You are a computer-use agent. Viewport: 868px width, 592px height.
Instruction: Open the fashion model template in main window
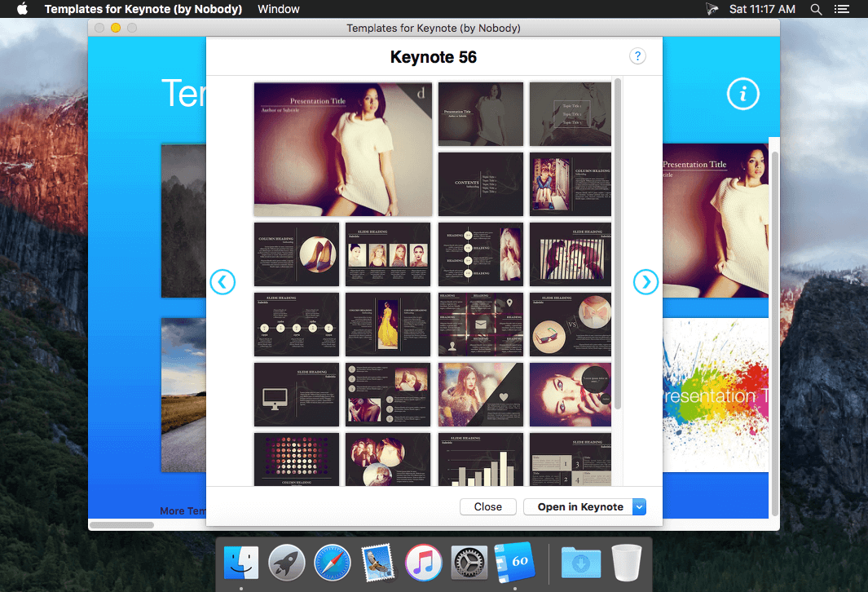coord(716,220)
